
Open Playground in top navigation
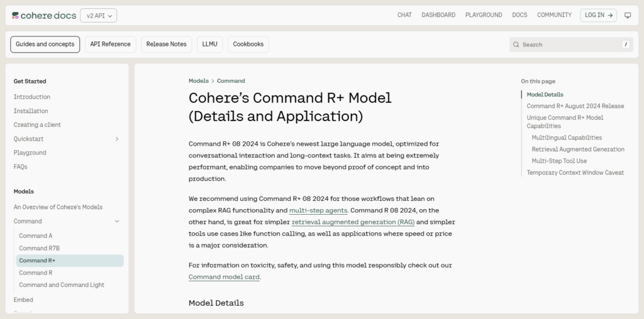point(484,15)
